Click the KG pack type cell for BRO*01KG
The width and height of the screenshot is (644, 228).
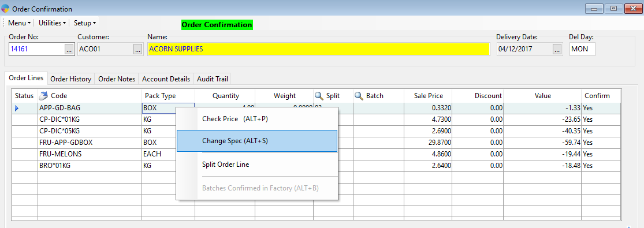(x=158, y=166)
